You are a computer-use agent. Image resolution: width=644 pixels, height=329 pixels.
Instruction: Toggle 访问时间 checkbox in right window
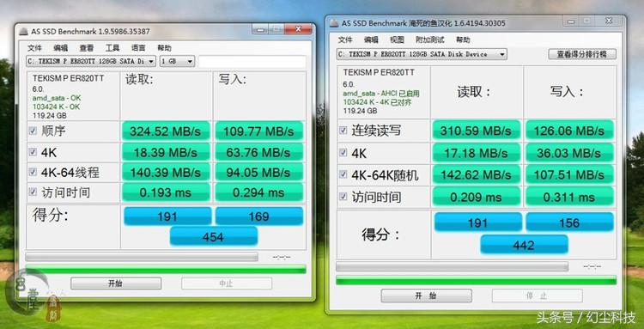coord(343,197)
